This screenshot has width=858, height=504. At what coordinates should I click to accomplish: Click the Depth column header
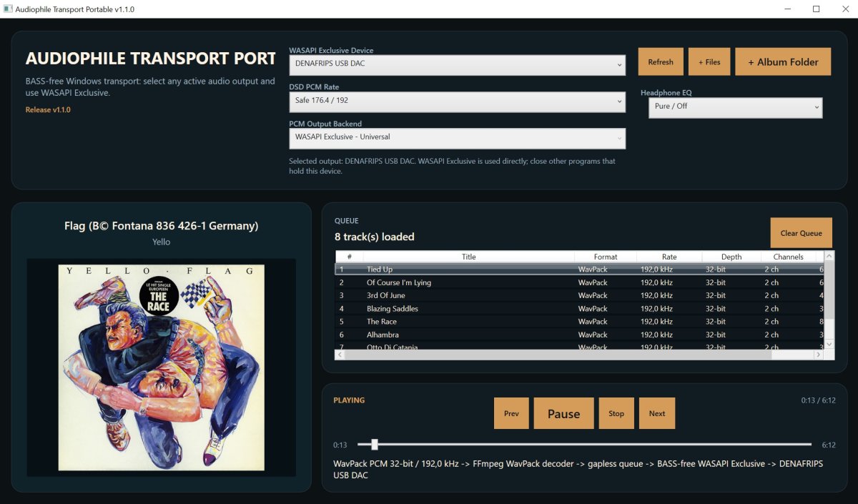tap(731, 257)
